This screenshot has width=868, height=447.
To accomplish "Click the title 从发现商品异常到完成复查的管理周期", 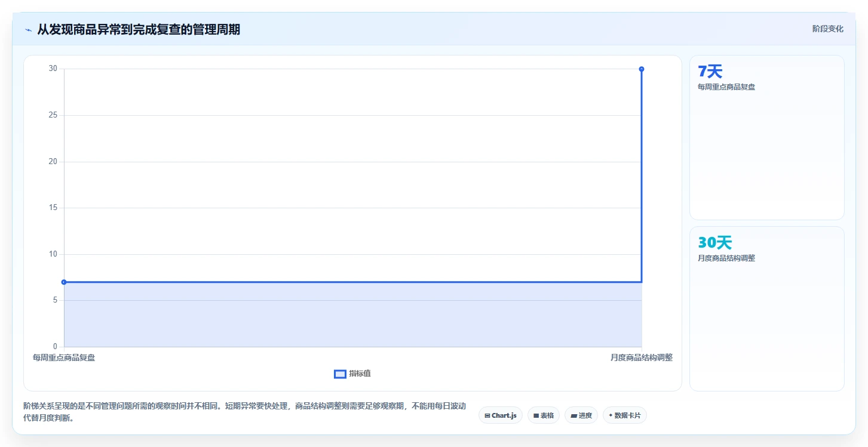I will coord(139,29).
